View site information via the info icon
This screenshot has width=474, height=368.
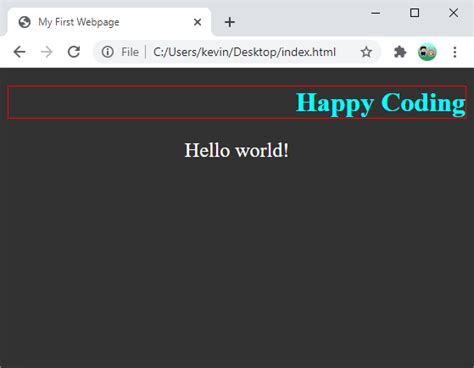pyautogui.click(x=108, y=52)
